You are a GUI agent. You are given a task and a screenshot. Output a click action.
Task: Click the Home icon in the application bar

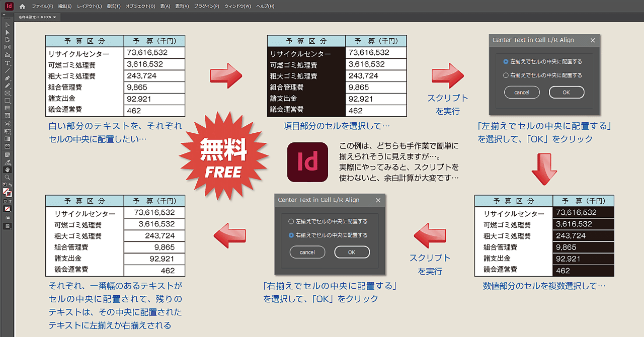pos(23,7)
